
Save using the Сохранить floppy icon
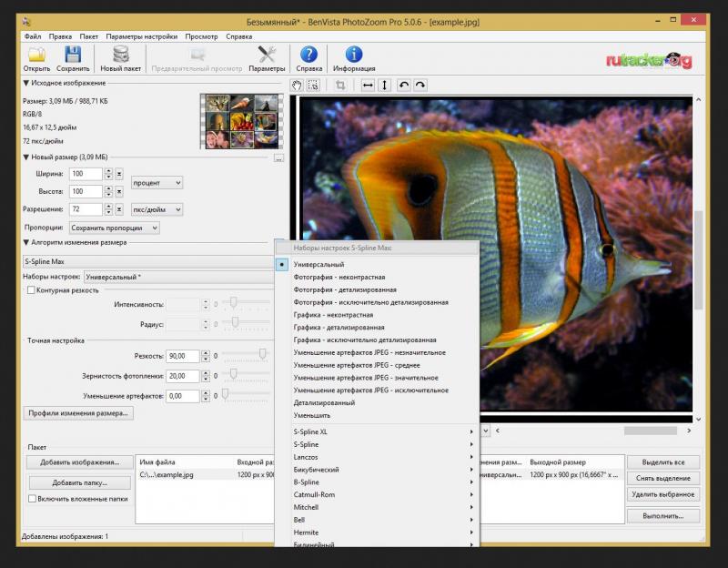[x=73, y=55]
